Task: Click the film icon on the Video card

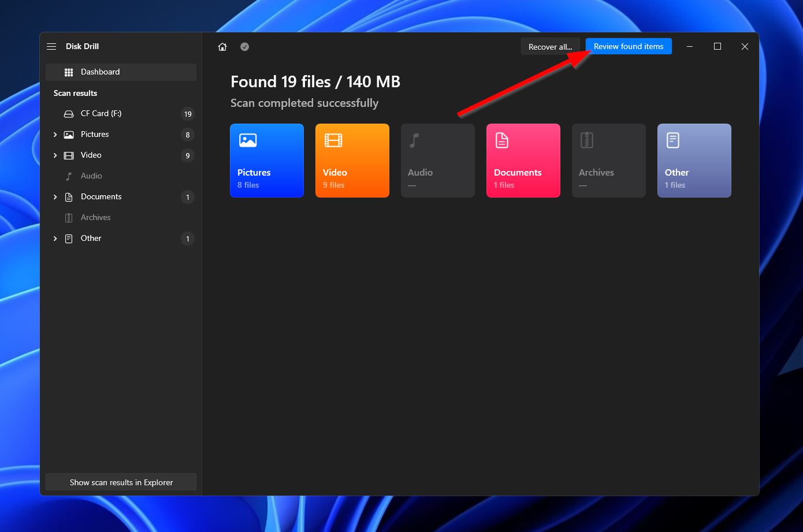Action: (333, 140)
